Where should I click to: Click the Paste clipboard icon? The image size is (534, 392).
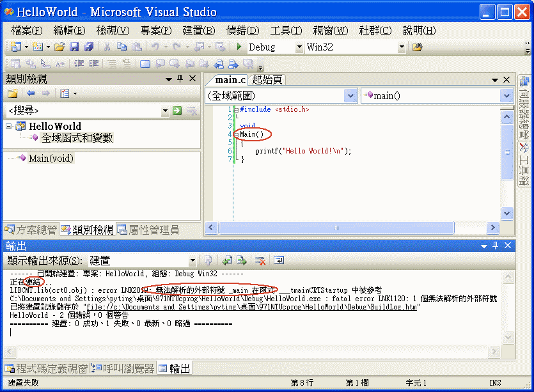(137, 47)
